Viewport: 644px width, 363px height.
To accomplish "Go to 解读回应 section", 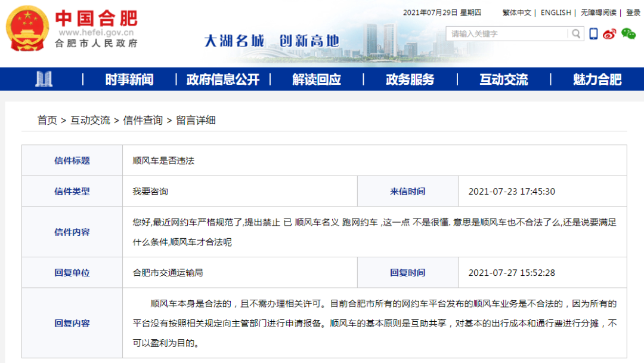I will 317,79.
